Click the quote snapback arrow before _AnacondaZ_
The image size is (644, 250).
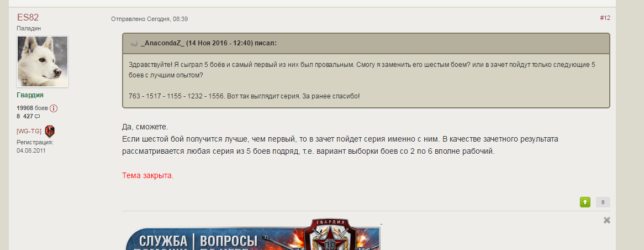point(134,44)
